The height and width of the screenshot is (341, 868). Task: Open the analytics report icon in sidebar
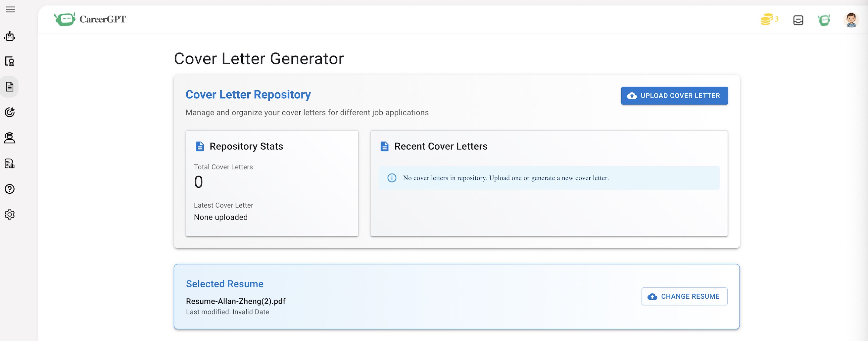pos(9,164)
